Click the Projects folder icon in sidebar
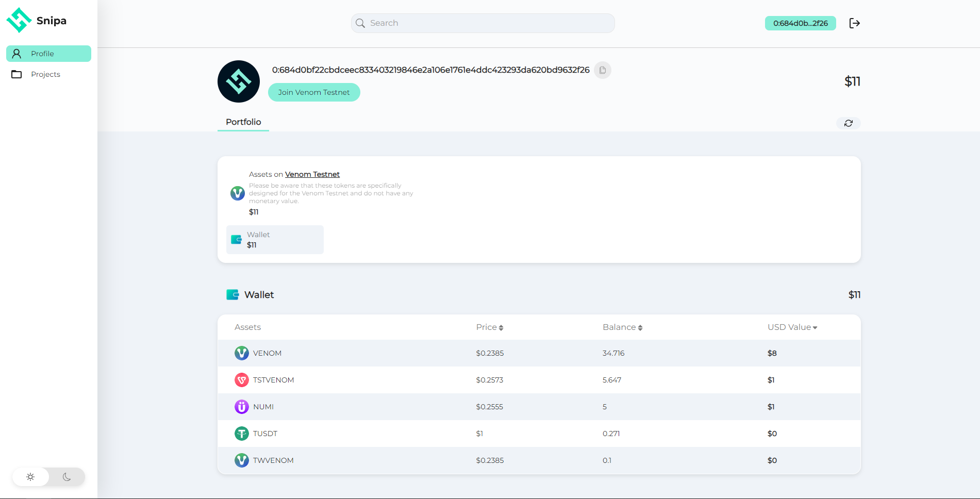The height and width of the screenshot is (499, 980). [x=16, y=74]
